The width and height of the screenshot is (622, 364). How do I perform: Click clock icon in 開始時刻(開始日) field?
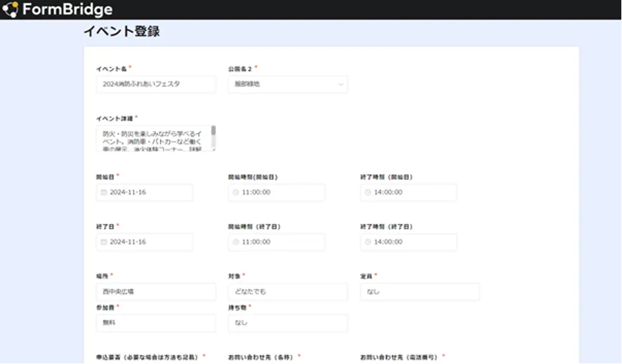(x=236, y=192)
